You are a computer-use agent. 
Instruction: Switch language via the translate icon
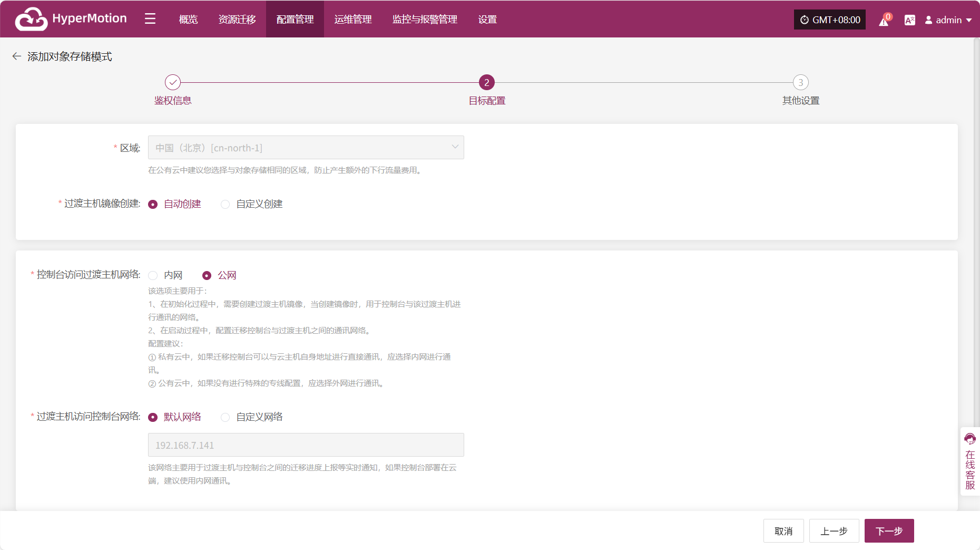pos(909,20)
